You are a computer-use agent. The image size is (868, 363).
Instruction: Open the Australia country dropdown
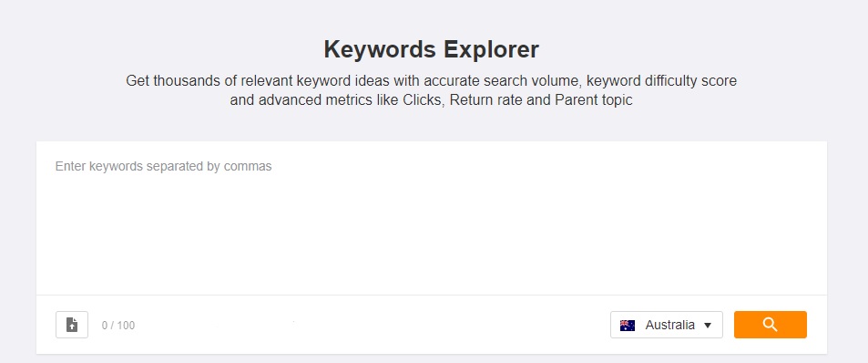667,325
